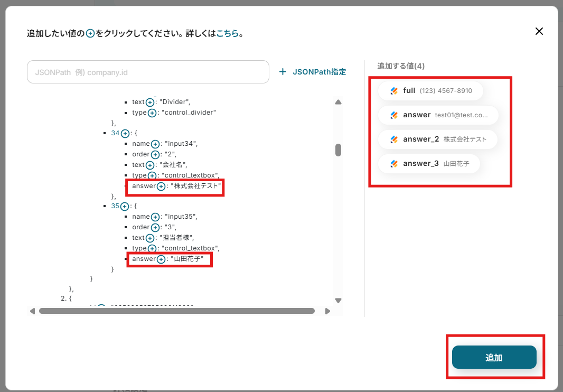Click the value "会社名"
The width and height of the screenshot is (563, 392).
(172, 165)
